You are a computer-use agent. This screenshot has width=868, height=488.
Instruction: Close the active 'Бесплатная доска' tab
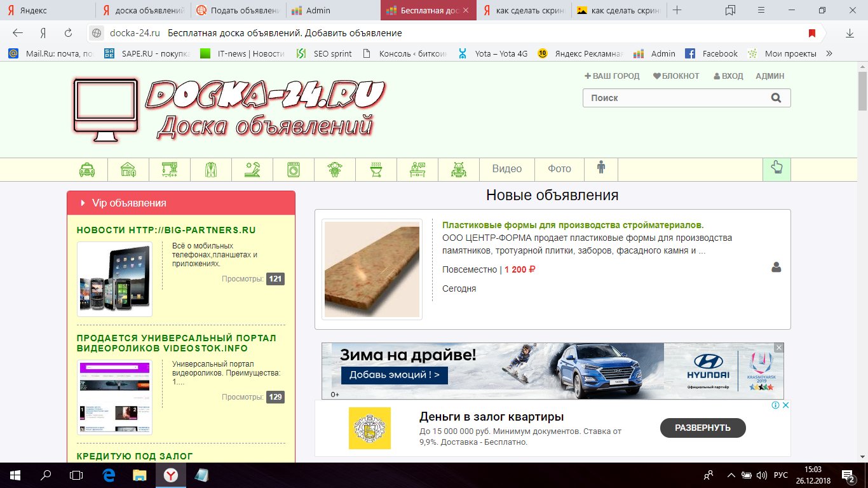(467, 10)
